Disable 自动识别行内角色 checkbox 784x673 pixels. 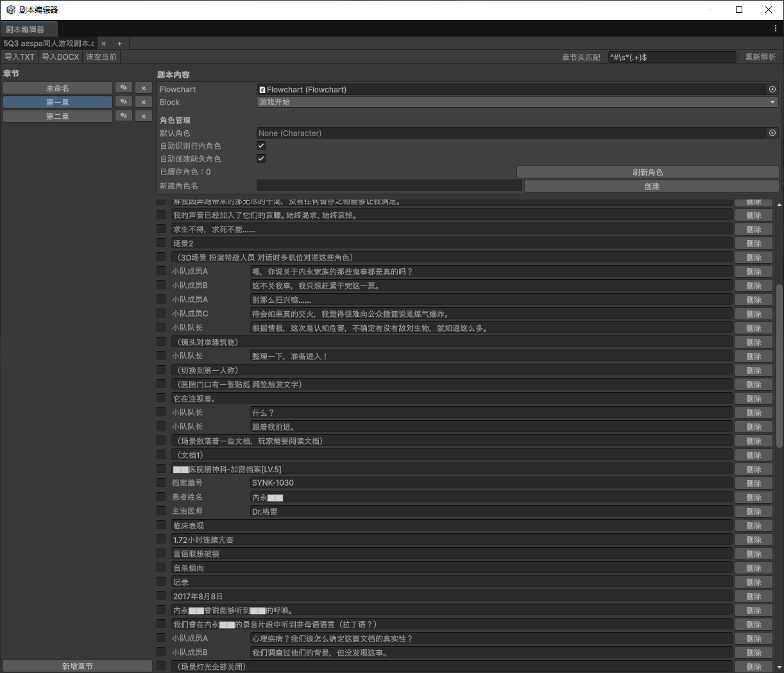click(261, 146)
